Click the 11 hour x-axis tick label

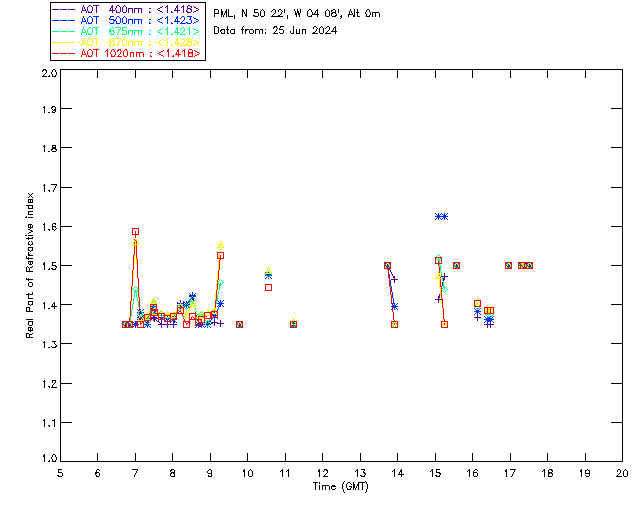click(285, 473)
